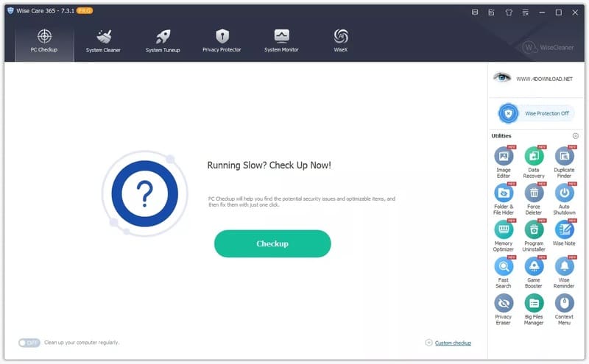
Task: Open the main menu icon in title bar
Action: point(525,13)
